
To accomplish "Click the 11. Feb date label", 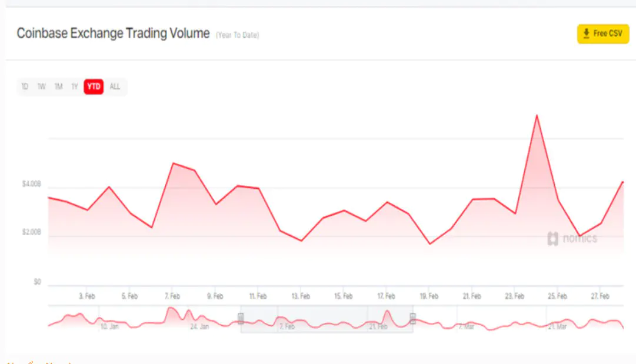I will [x=258, y=296].
